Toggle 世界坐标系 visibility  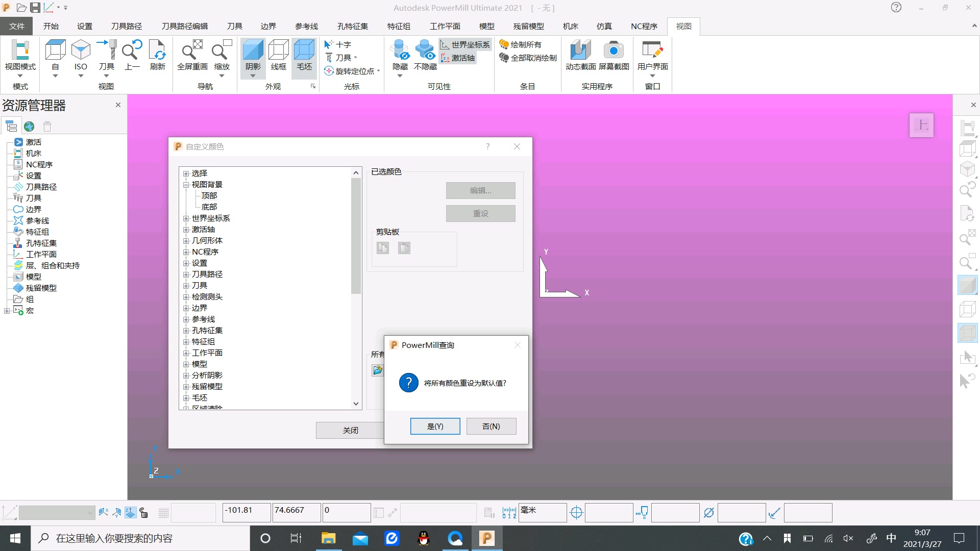[x=465, y=44]
